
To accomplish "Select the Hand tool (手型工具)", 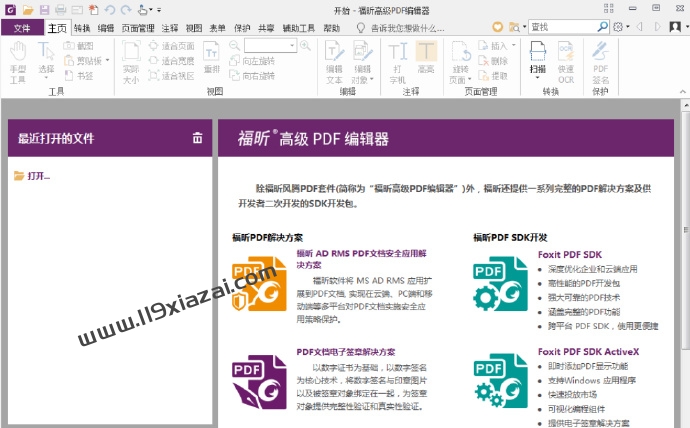I will click(x=18, y=62).
